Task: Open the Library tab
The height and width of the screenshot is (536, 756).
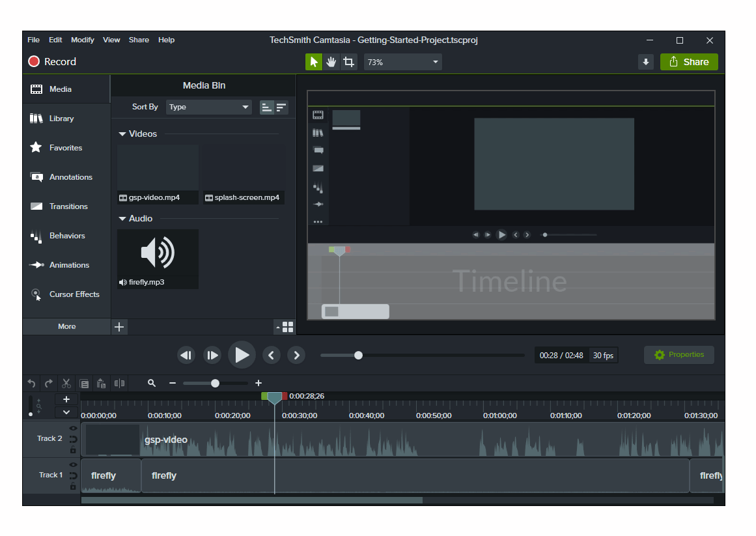Action: (x=66, y=119)
